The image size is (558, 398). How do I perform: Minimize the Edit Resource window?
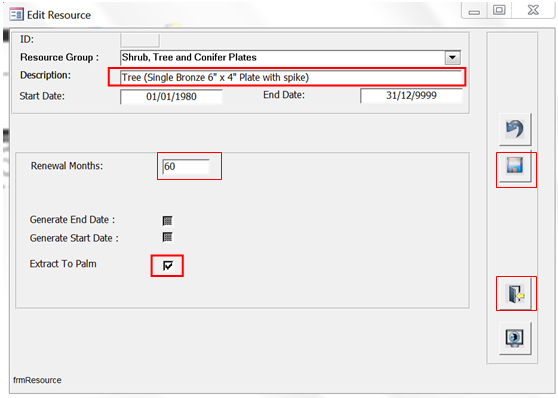[x=474, y=11]
